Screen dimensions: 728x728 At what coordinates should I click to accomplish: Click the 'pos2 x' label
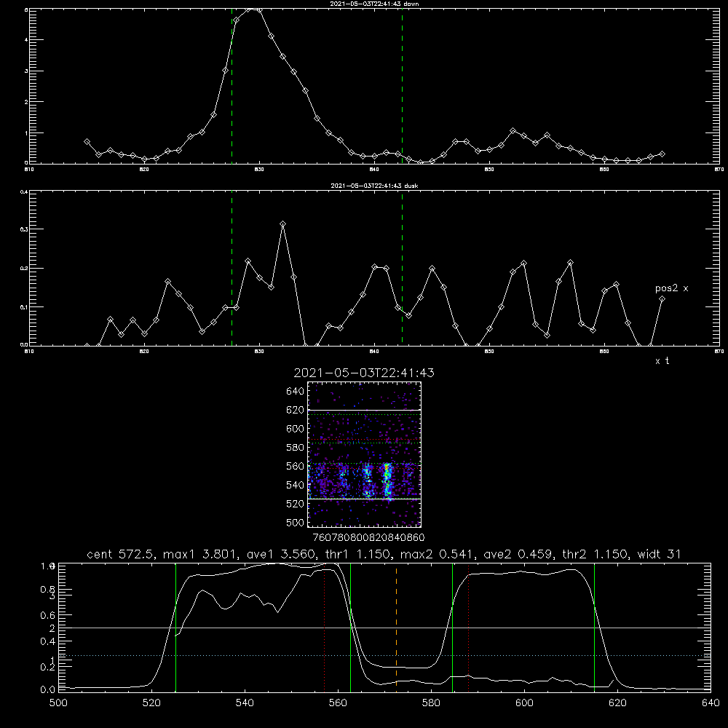click(671, 288)
